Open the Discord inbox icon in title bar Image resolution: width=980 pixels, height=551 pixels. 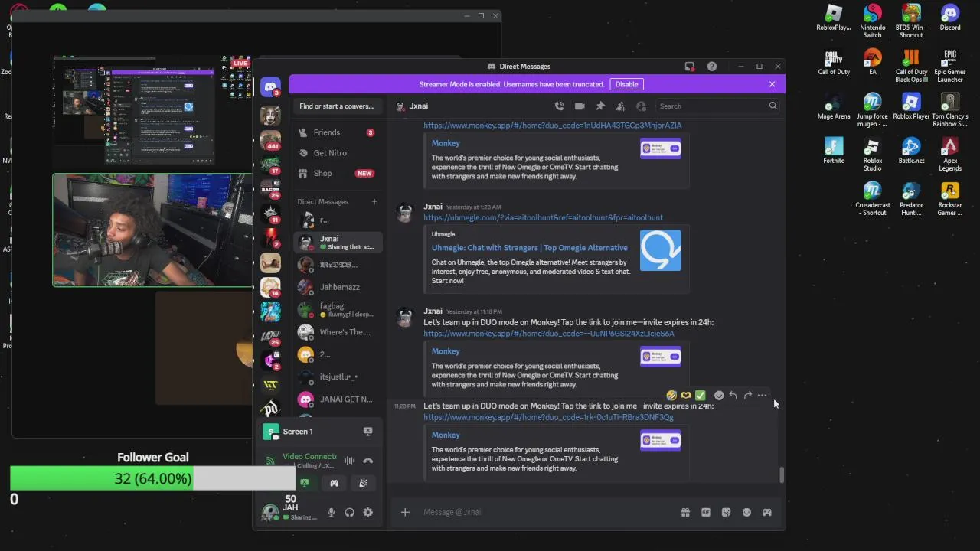coord(689,67)
